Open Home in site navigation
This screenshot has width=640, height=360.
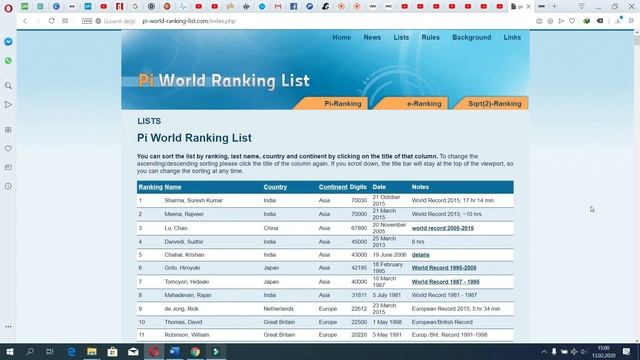[x=342, y=38]
